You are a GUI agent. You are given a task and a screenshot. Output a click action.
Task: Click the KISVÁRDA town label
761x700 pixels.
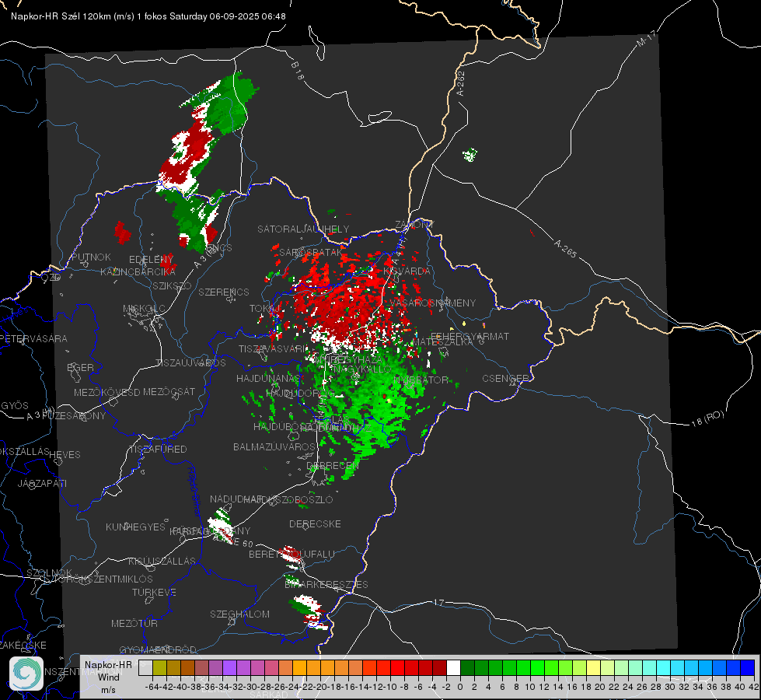(407, 271)
